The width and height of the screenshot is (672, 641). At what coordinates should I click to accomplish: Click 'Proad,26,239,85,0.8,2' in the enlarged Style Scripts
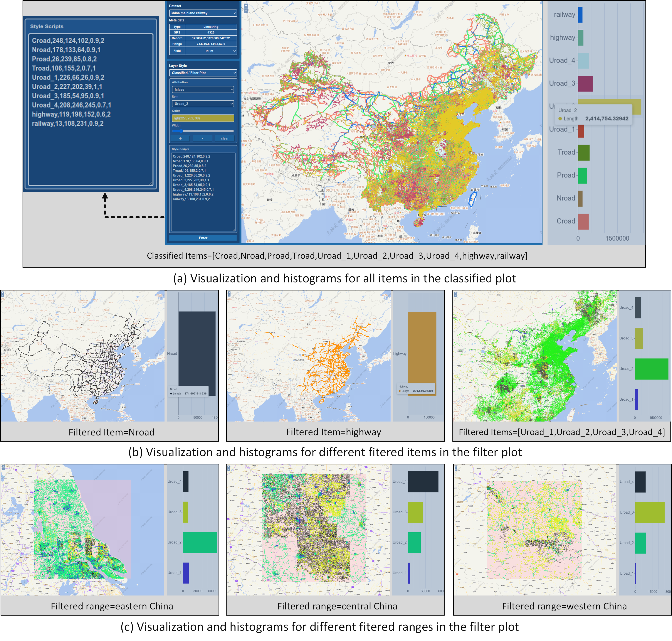coord(64,59)
